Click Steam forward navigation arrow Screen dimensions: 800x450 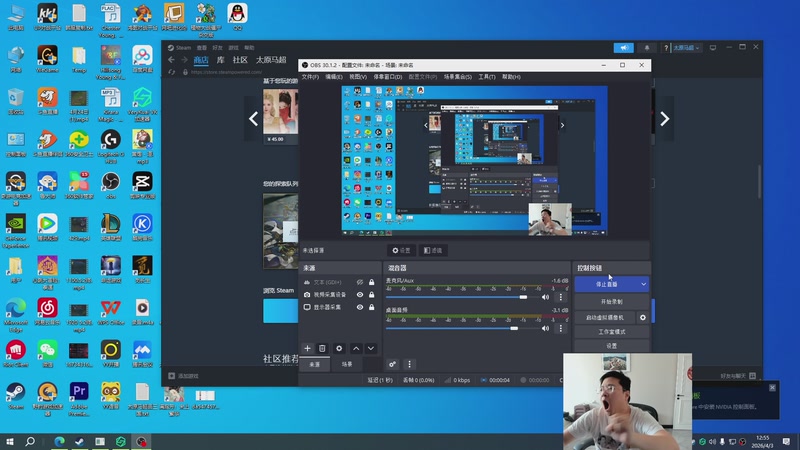(x=184, y=60)
